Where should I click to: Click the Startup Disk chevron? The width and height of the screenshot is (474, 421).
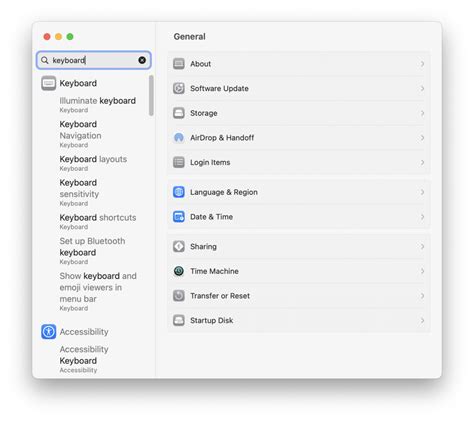[x=422, y=320]
